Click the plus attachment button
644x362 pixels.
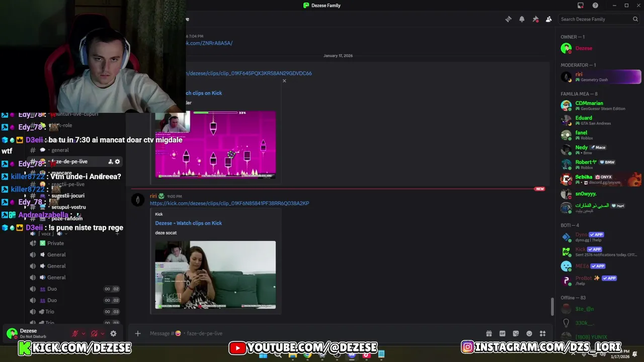coord(137,333)
